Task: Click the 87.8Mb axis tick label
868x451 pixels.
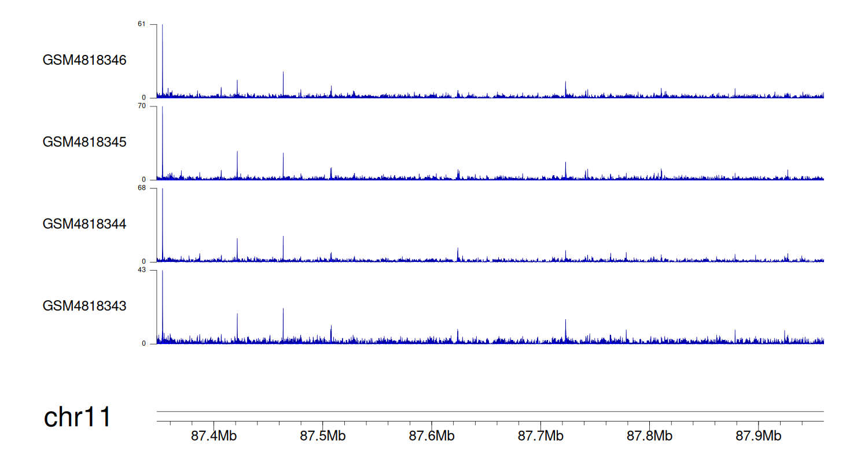Action: point(649,435)
